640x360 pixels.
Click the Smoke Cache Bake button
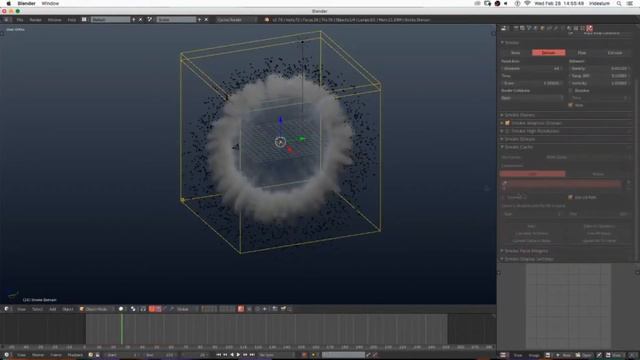pyautogui.click(x=531, y=226)
